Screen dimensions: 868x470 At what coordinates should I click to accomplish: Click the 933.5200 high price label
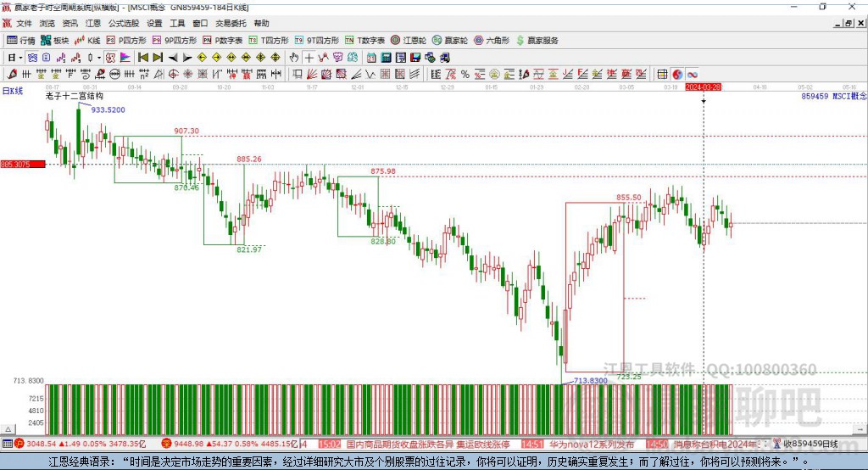[x=108, y=109]
